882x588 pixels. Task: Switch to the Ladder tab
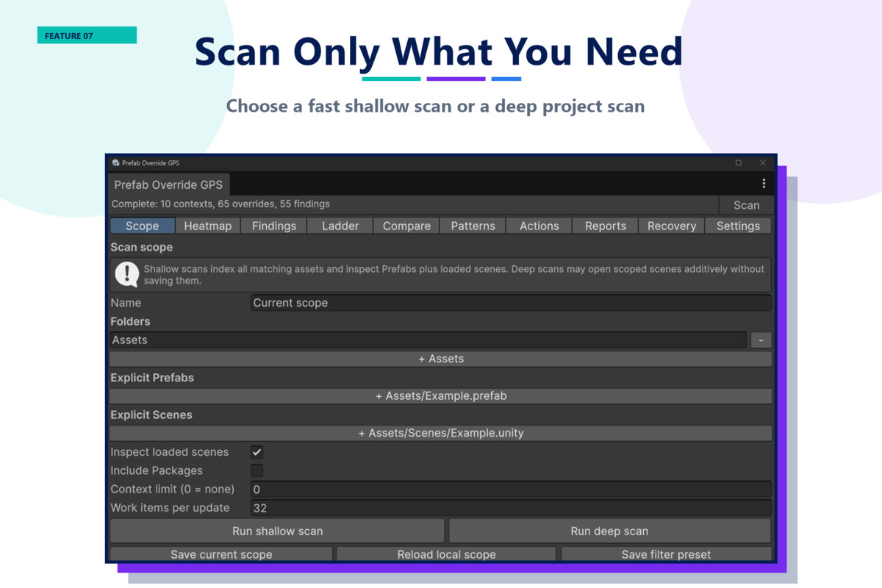[340, 226]
